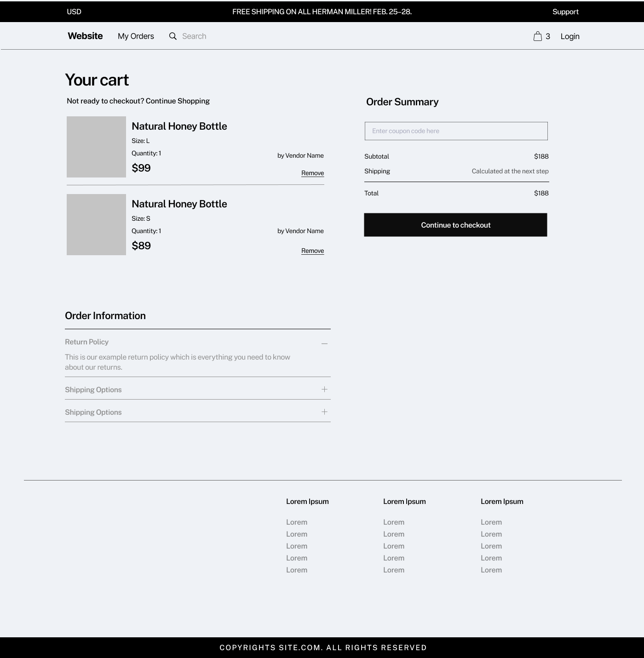Click the Total $188 amount
The height and width of the screenshot is (658, 644).
[541, 193]
